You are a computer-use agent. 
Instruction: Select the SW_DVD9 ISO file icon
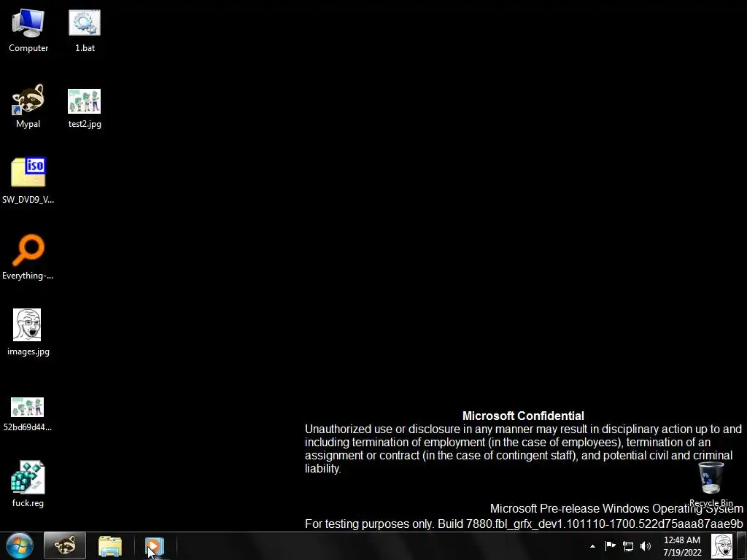pos(28,181)
